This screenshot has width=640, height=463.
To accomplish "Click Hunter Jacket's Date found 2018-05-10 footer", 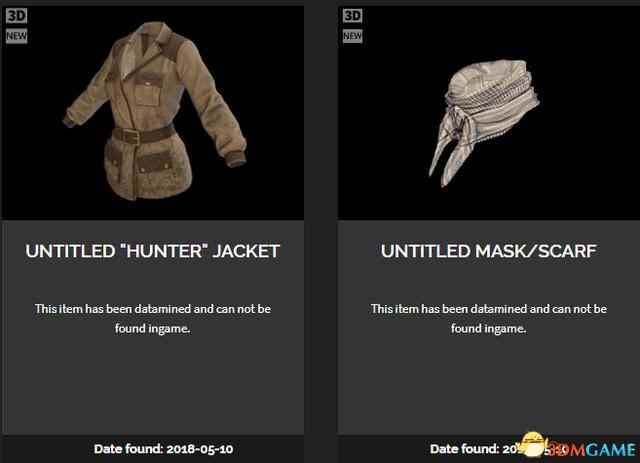I will pos(163,449).
